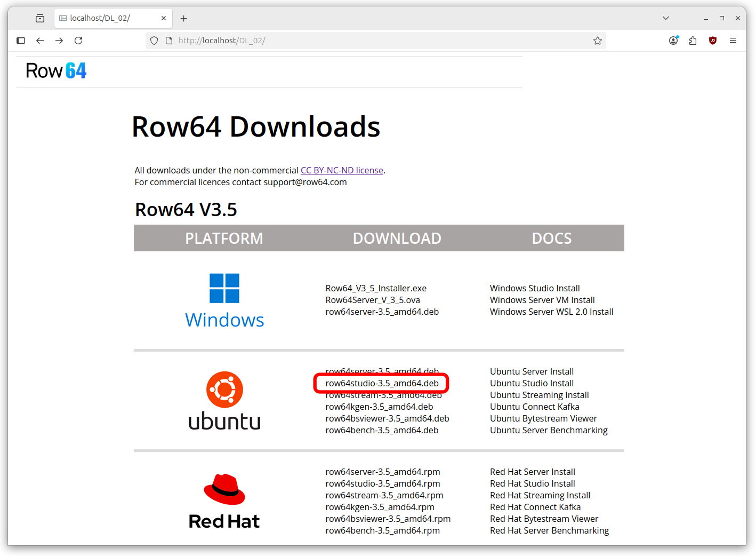Open the CC BY-NC-ND license link
This screenshot has height=556, width=756.
click(342, 170)
